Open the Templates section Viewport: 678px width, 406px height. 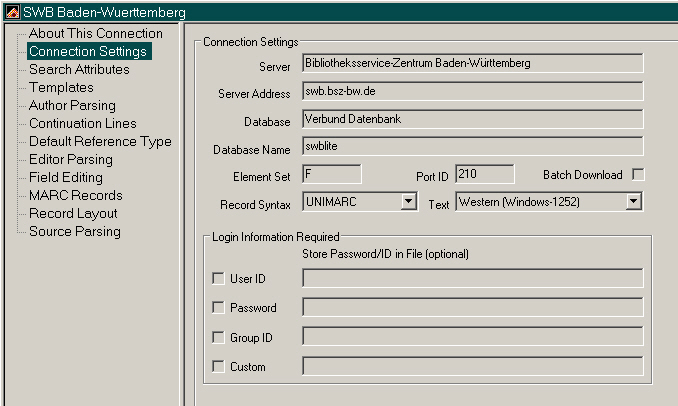tap(61, 87)
